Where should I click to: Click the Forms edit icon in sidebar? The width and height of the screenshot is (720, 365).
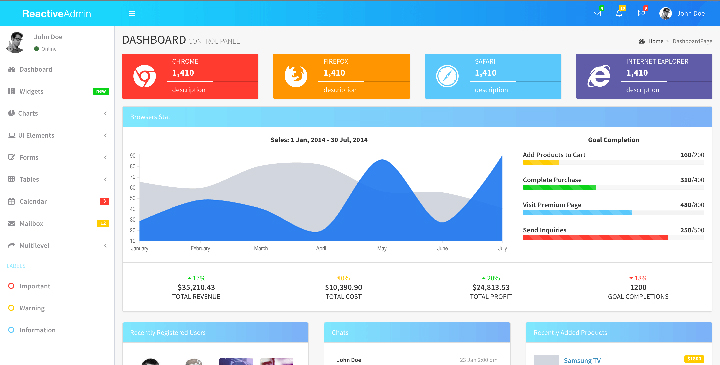[11, 157]
